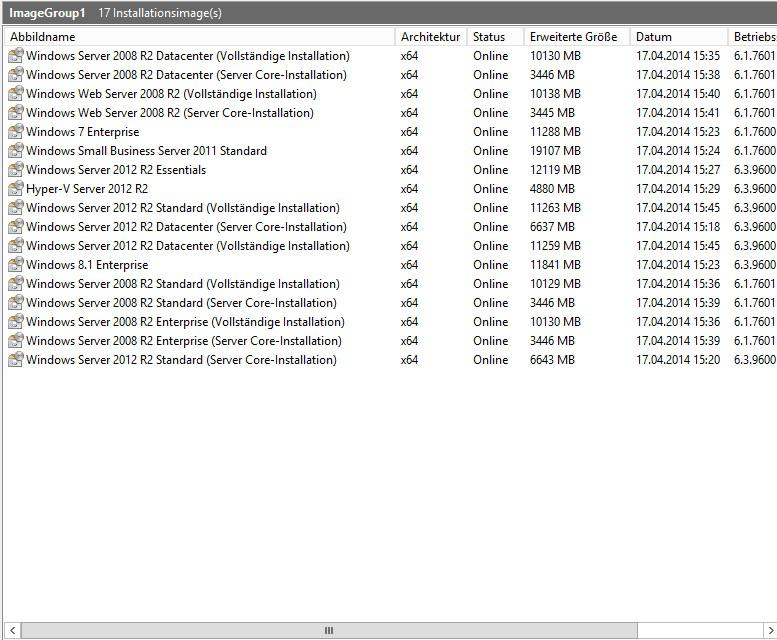The width and height of the screenshot is (777, 640).
Task: Click the 17 Installationsimage(s) header text
Action: pos(160,13)
